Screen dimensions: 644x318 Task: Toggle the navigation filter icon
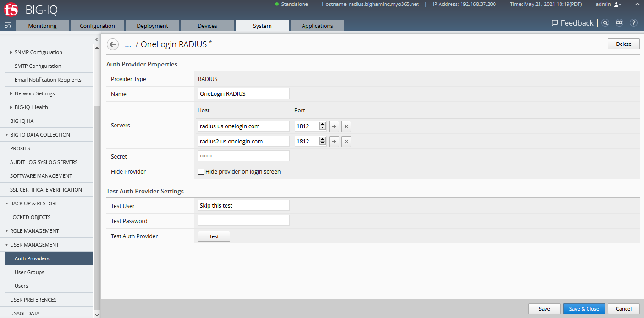coord(8,26)
